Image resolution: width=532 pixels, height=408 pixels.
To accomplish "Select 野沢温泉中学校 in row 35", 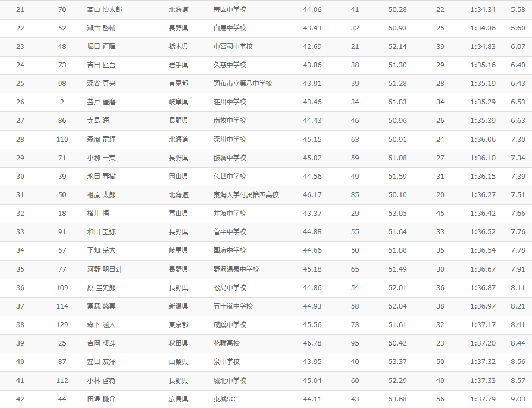I will 236,269.
